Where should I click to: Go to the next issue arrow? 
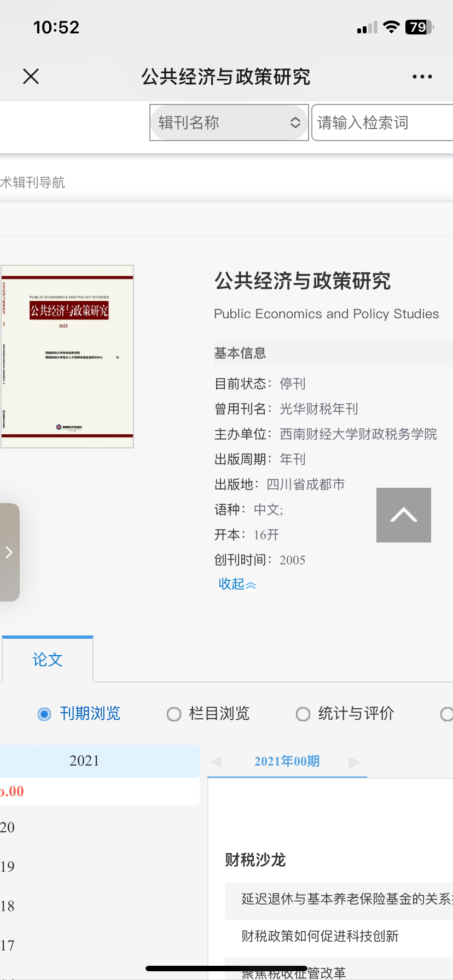click(354, 762)
